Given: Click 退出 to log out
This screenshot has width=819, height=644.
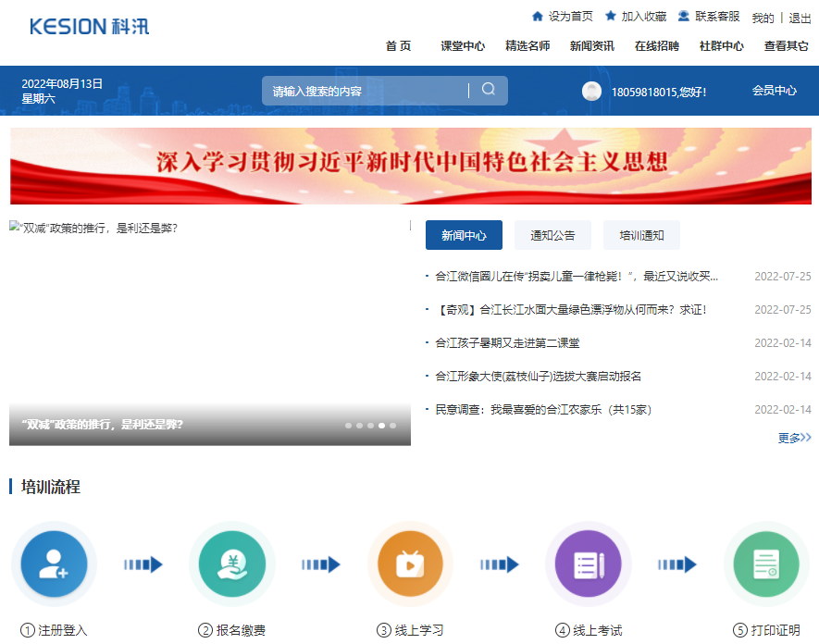Looking at the screenshot, I should coord(801,17).
